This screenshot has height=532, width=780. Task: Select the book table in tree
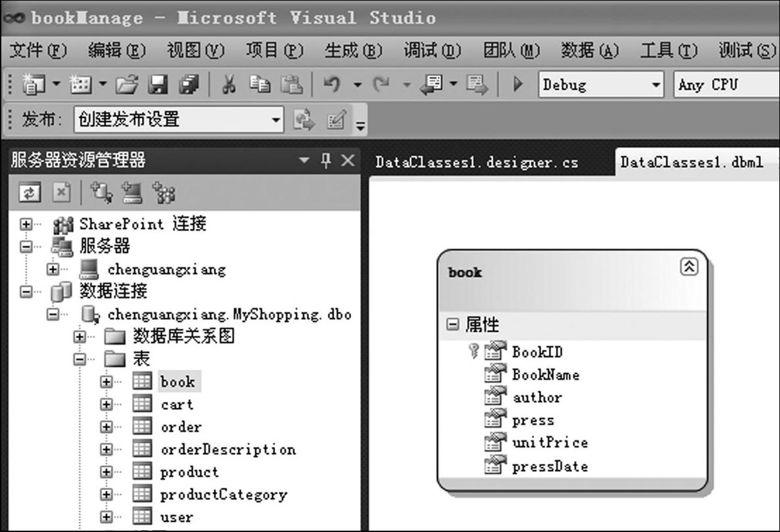[178, 382]
